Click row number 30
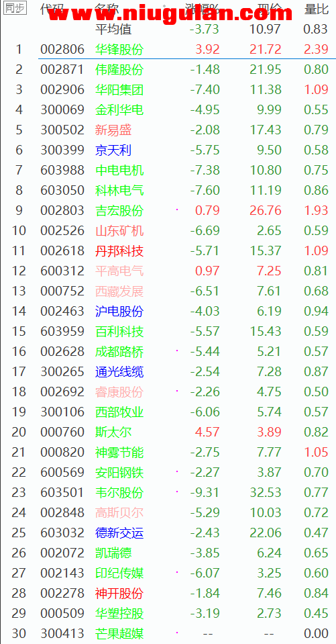This screenshot has width=336, height=644. pos(19,634)
